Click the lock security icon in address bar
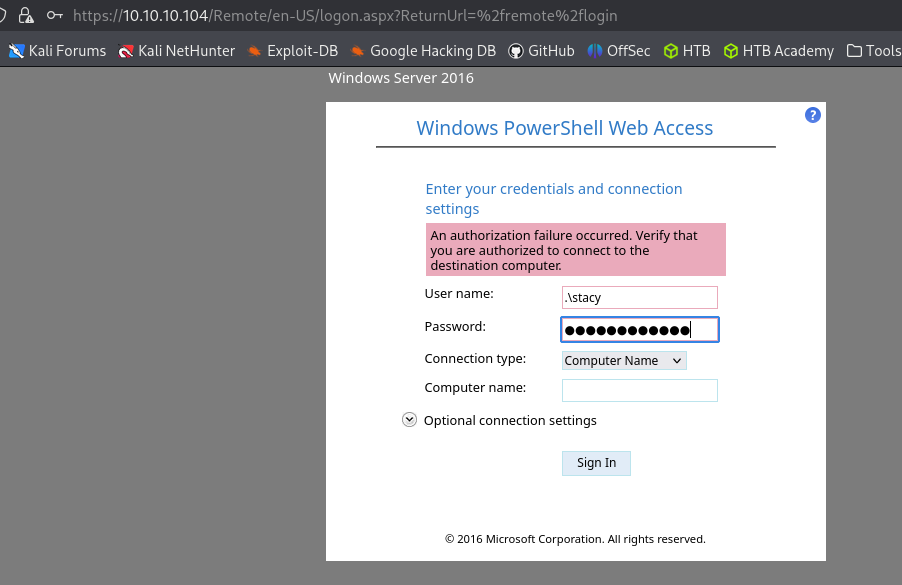902x585 pixels. click(26, 16)
